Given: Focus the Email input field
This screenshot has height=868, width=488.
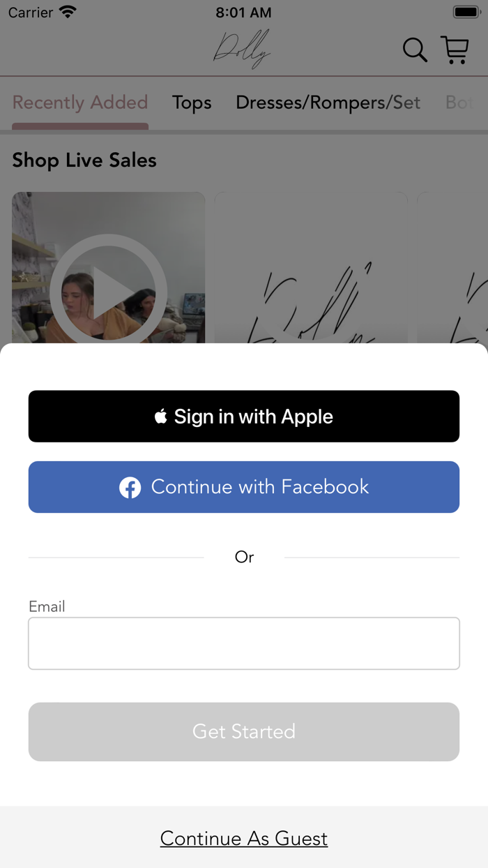Looking at the screenshot, I should pos(244,643).
